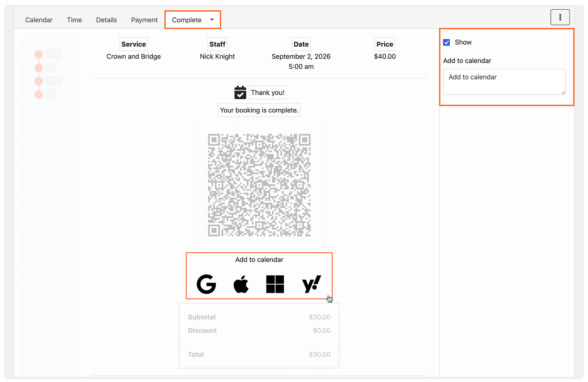Select the Price column header

(x=385, y=44)
